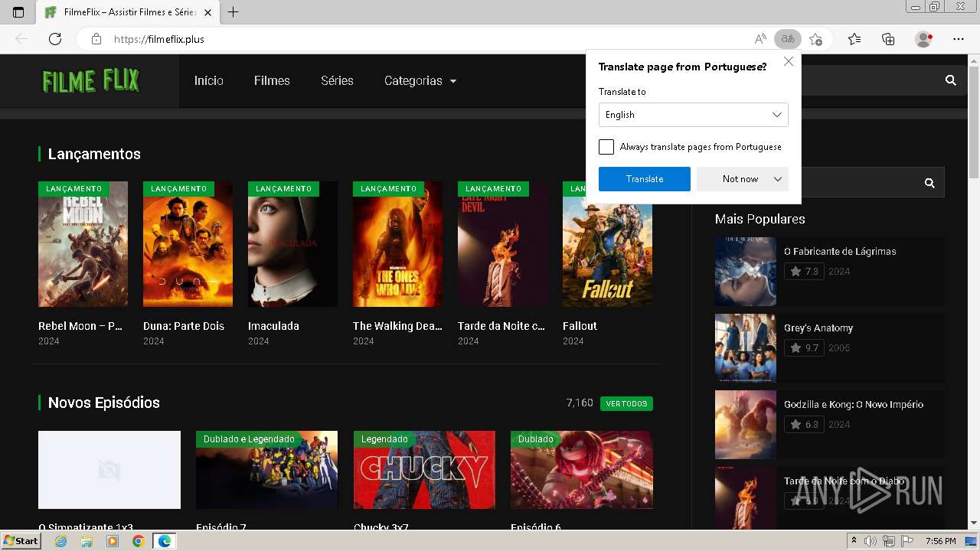
Task: Open The Walking Dead: The Ones Who Live poster
Action: coord(397,244)
